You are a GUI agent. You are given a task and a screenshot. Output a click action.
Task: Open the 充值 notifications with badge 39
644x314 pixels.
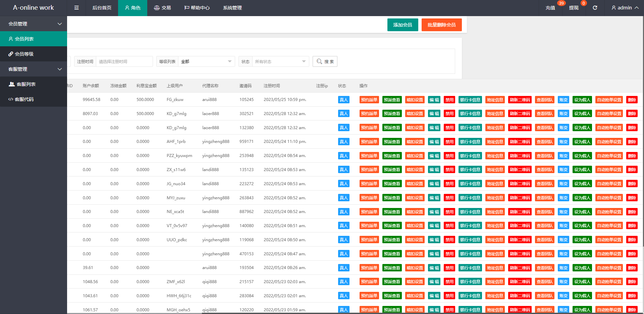tap(550, 8)
